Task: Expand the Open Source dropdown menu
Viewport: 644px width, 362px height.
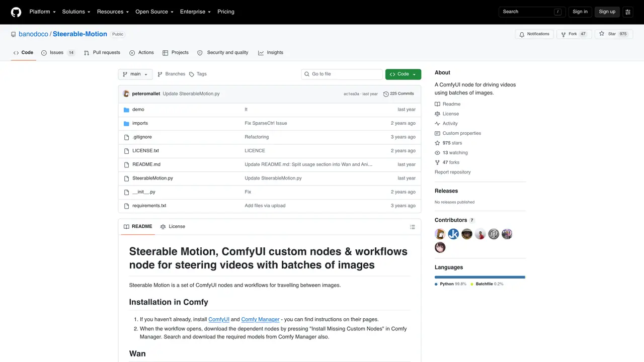Action: click(x=154, y=12)
